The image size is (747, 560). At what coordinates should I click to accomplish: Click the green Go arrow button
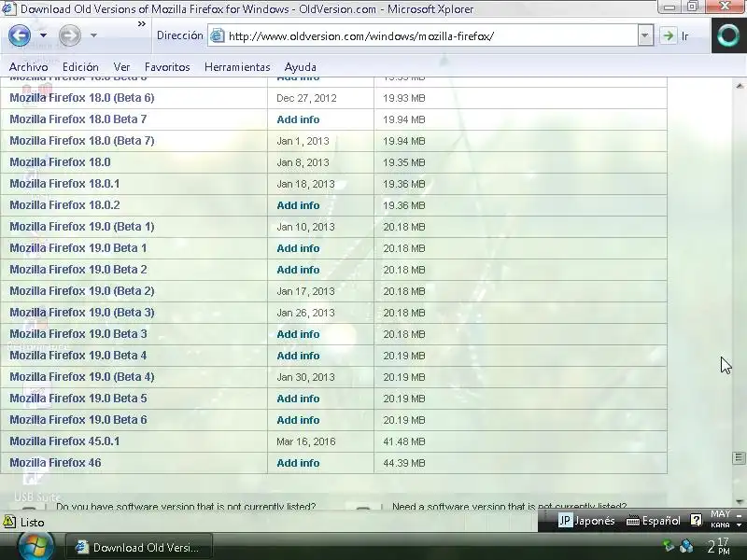tap(668, 35)
